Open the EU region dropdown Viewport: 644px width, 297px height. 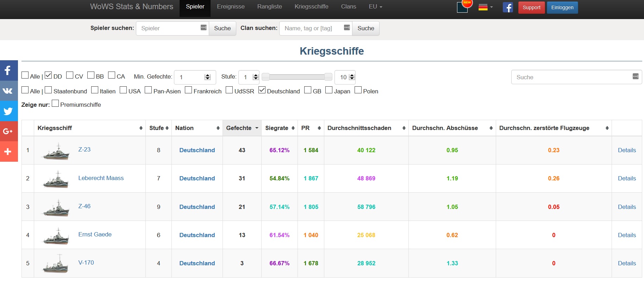(375, 7)
